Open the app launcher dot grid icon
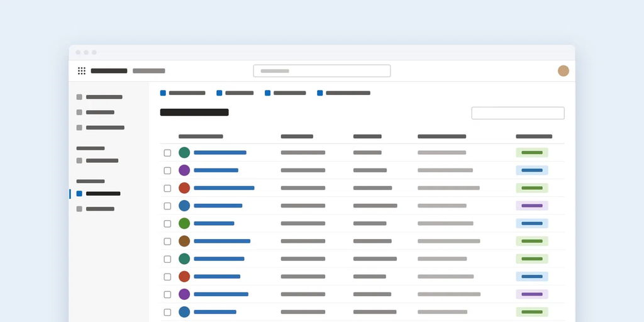This screenshot has width=644, height=322. 82,70
